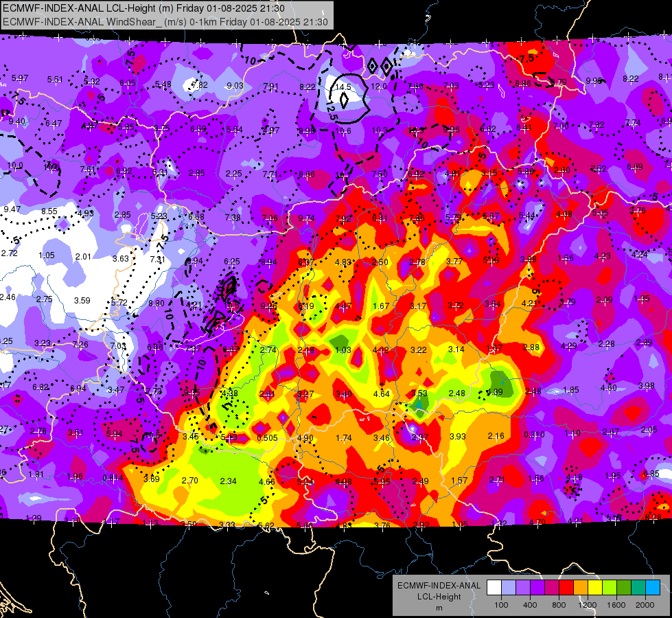Click the 3.98 value label
672x618 pixels.
647,385
